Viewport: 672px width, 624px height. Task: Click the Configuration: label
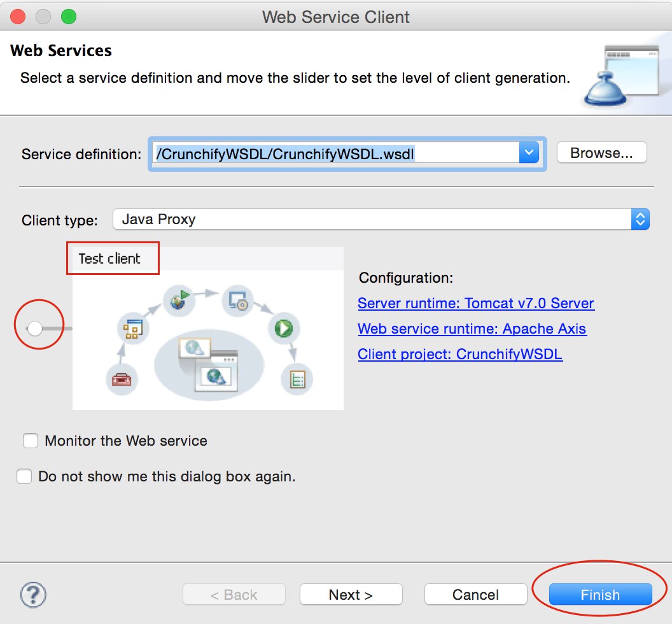(x=406, y=278)
